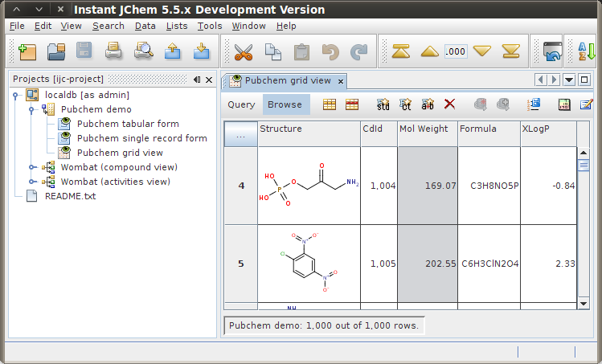Click the Print Preview magnifier icon
Viewport: 602px width, 364px height.
[x=143, y=52]
